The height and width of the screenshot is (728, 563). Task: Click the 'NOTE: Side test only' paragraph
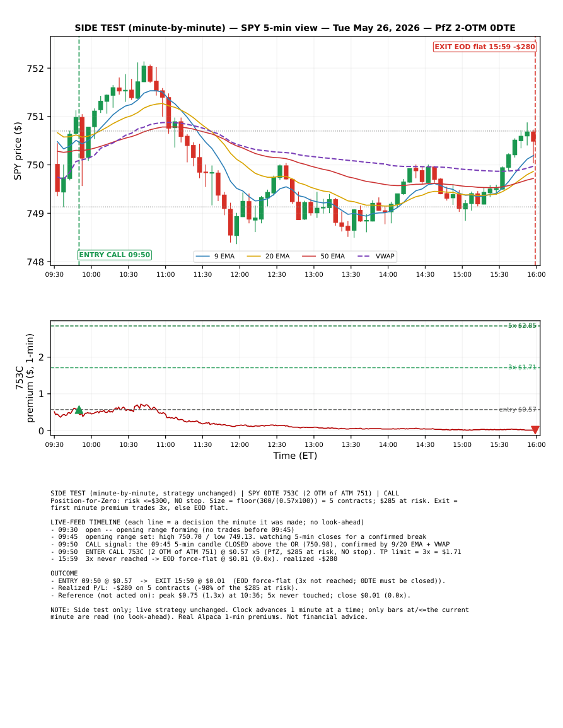(260, 614)
